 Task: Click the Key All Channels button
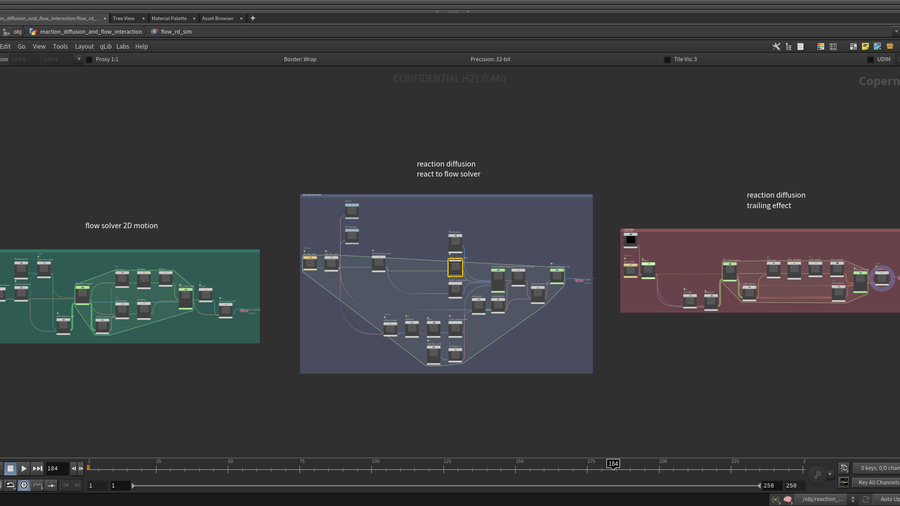pyautogui.click(x=876, y=482)
